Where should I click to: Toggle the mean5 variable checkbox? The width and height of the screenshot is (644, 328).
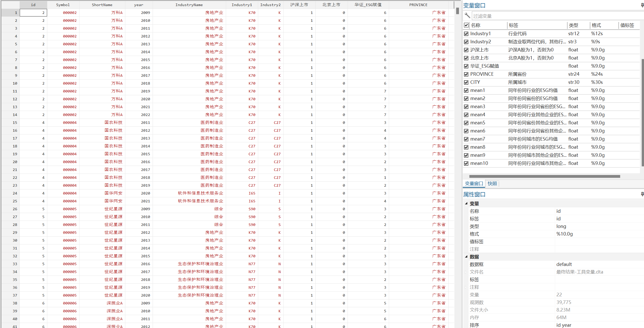[466, 123]
